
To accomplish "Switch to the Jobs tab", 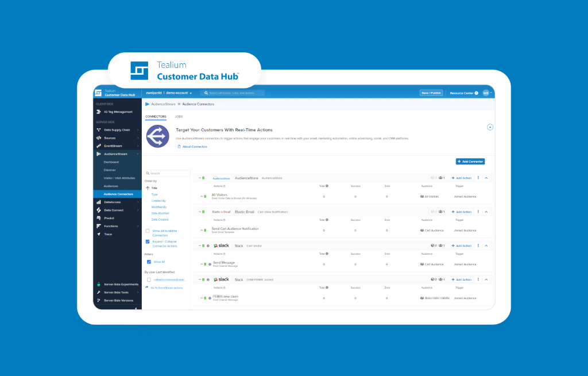I will point(179,117).
